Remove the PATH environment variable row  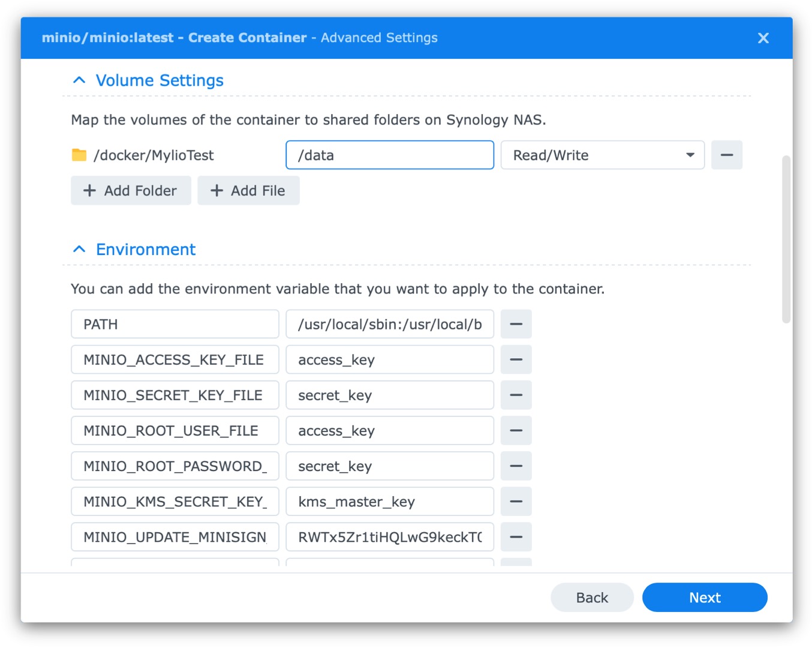click(516, 324)
